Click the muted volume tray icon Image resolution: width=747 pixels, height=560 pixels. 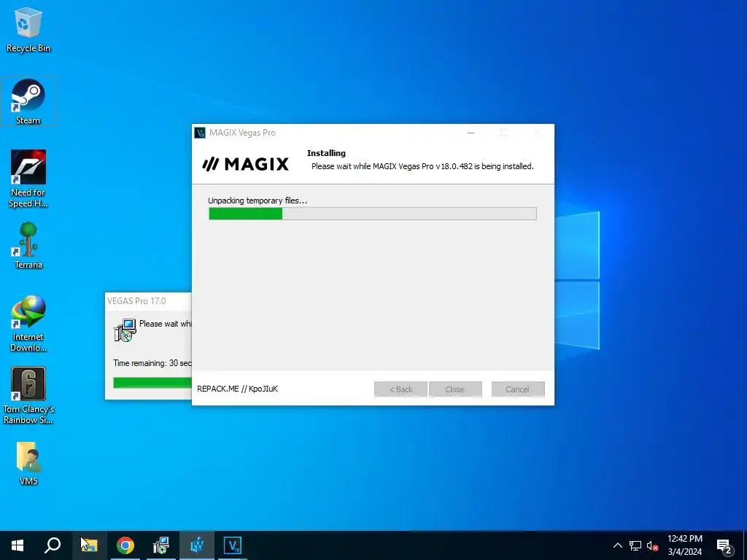point(652,545)
